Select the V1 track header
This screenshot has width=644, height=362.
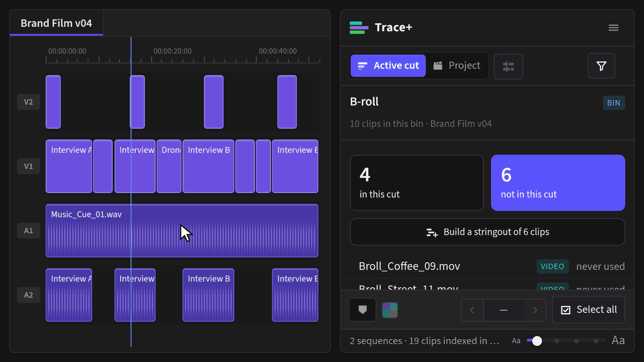(x=28, y=166)
